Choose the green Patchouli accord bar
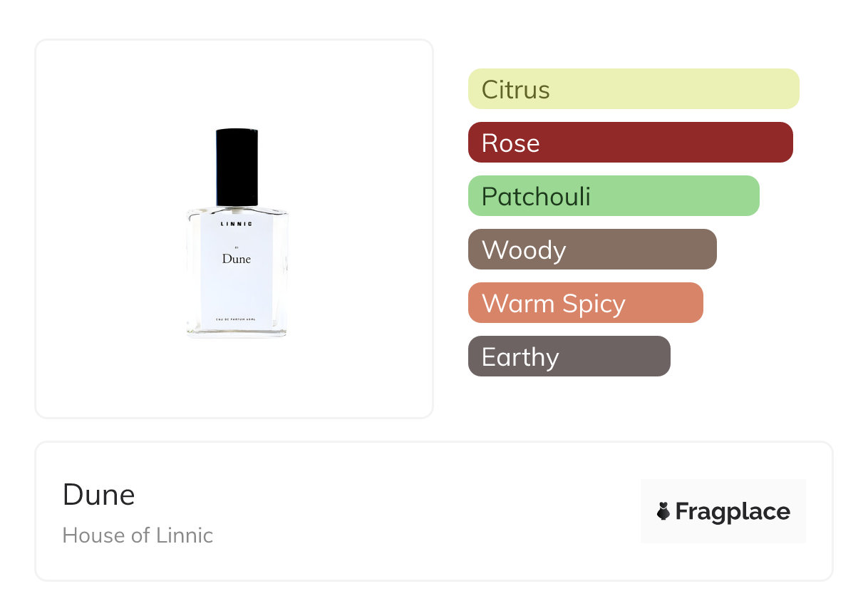Viewport: 868px width, 616px height. (614, 196)
